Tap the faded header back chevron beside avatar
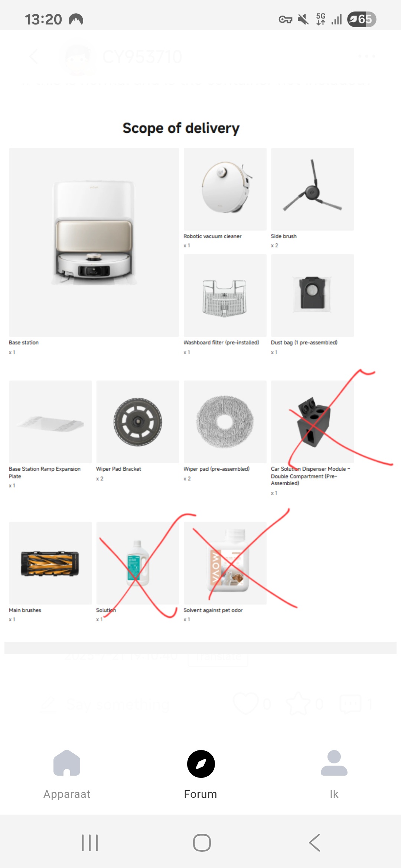Viewport: 401px width, 868px height. 33,56
